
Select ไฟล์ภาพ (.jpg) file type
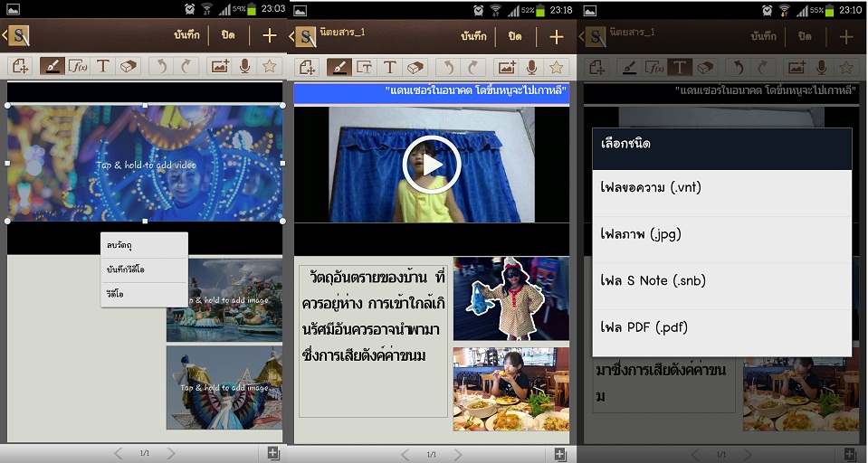722,240
